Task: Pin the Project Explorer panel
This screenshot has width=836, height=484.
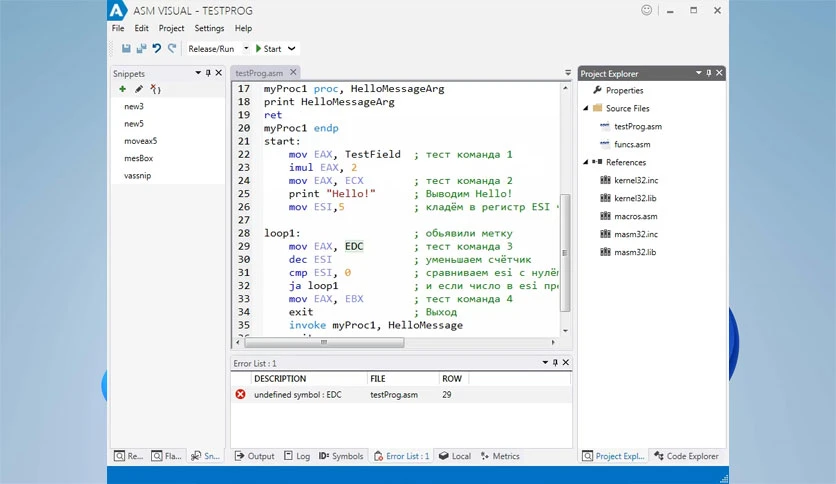Action: click(709, 73)
